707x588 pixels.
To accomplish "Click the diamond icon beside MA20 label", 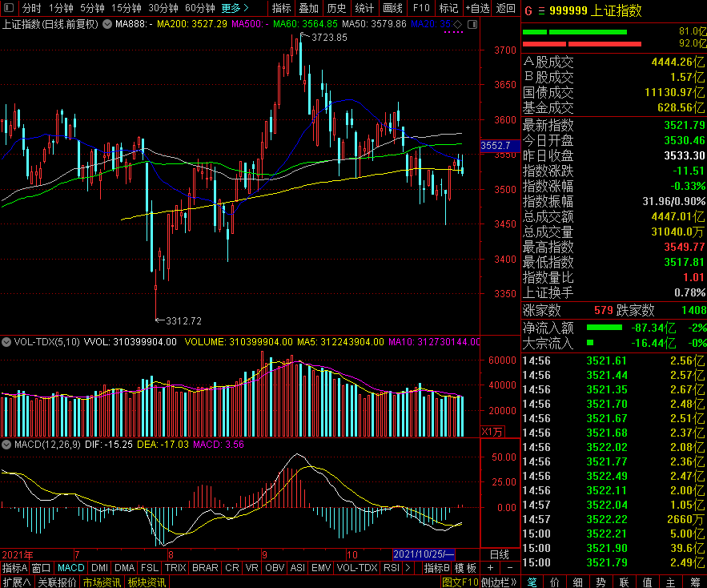I will pyautogui.click(x=456, y=24).
